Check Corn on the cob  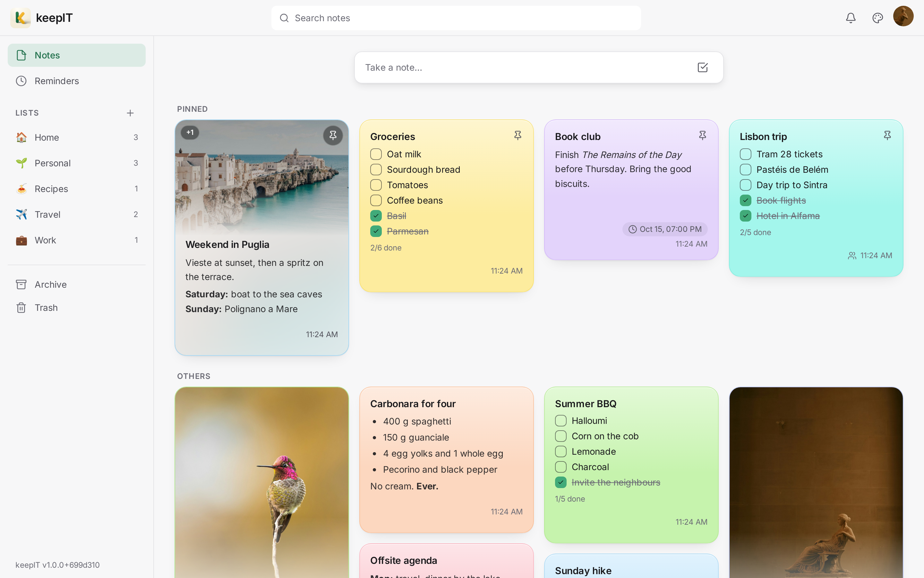(561, 436)
